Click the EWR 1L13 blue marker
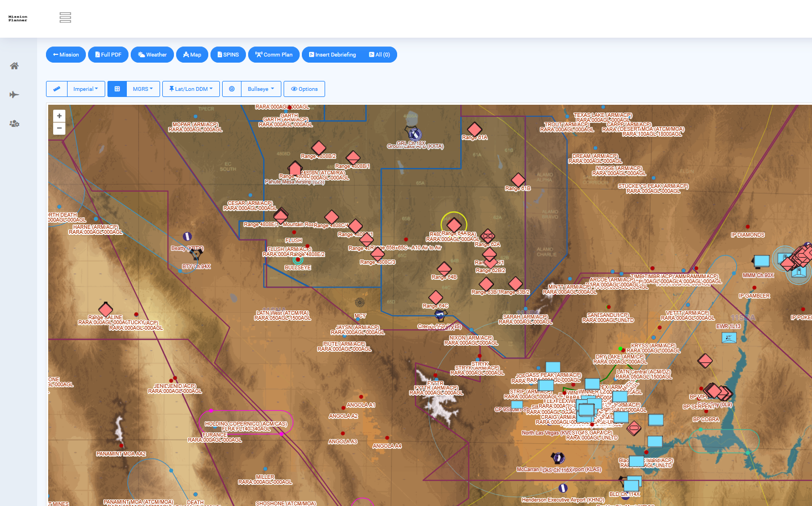Image resolution: width=812 pixels, height=506 pixels. 729,337
